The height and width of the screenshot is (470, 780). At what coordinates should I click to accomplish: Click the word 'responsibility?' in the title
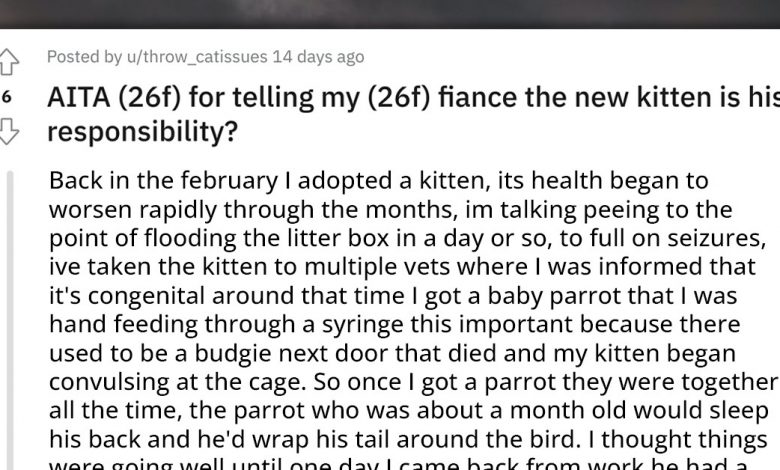click(x=144, y=132)
